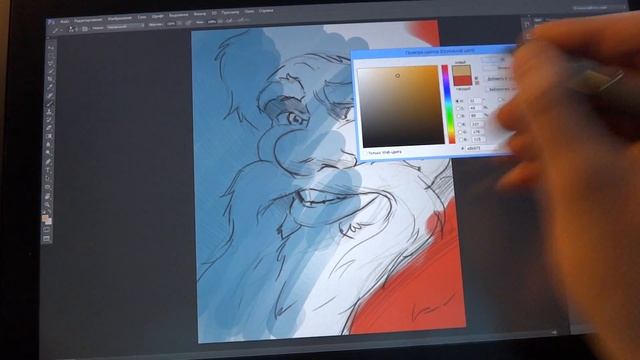Open the brush preset size picker
The image size is (640, 360).
click(71, 29)
